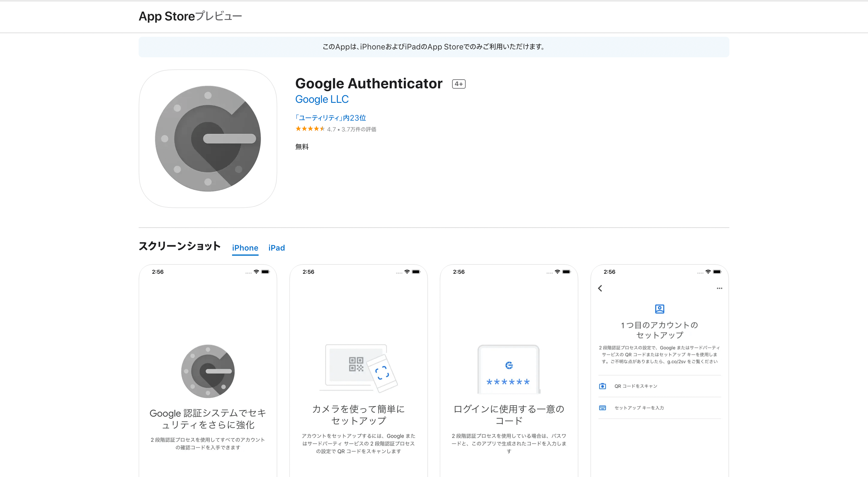Click the keyboard icon beside セットアップ キーを入力

coord(602,408)
